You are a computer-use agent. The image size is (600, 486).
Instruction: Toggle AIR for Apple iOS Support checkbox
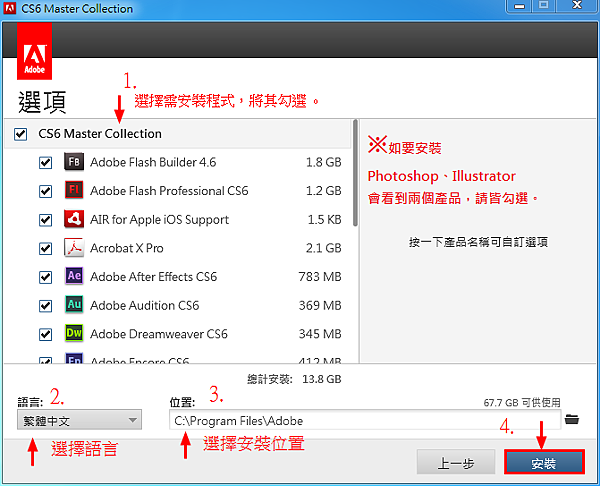click(46, 220)
